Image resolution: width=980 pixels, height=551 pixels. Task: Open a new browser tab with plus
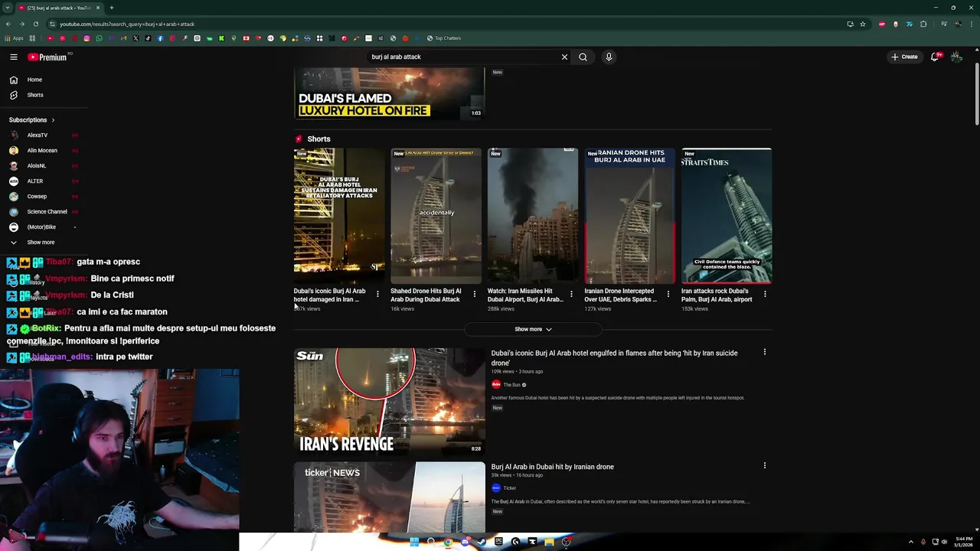[x=111, y=8]
